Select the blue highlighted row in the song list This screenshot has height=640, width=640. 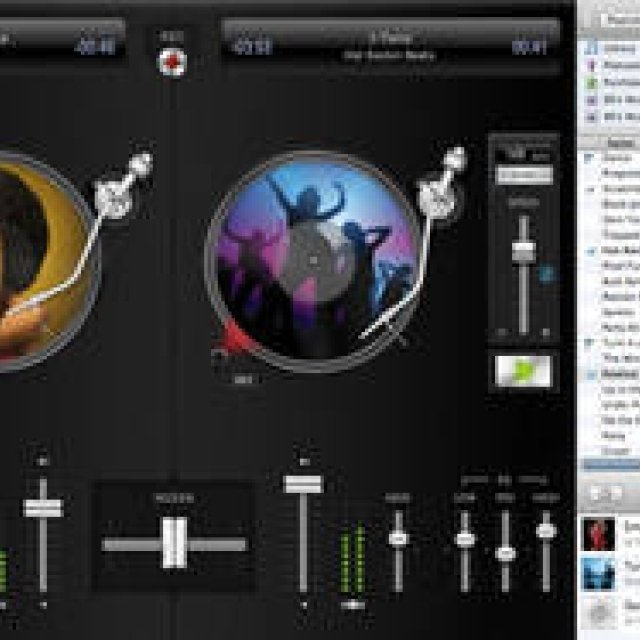[609, 464]
